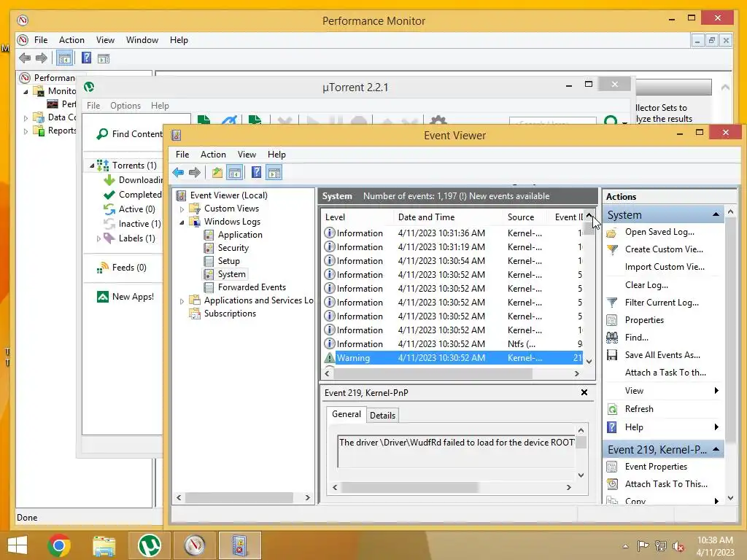
Task: Click the show/hide console tree icon in Performance Monitor
Action: tap(64, 58)
